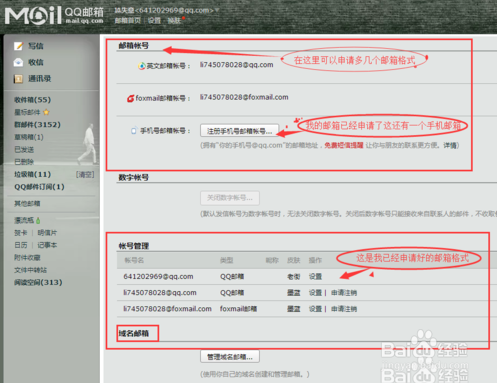Open 邮箱首页 in the header

(x=127, y=21)
